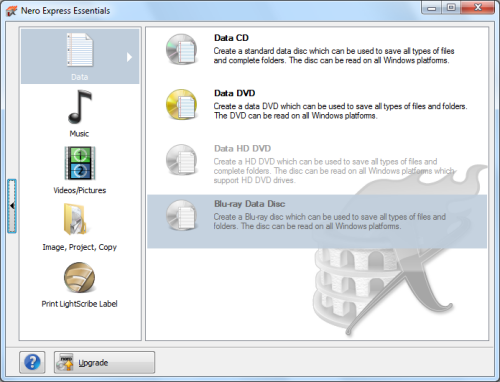Minimize the Nero Express Essentials window
500x382 pixels.
tap(432, 8)
